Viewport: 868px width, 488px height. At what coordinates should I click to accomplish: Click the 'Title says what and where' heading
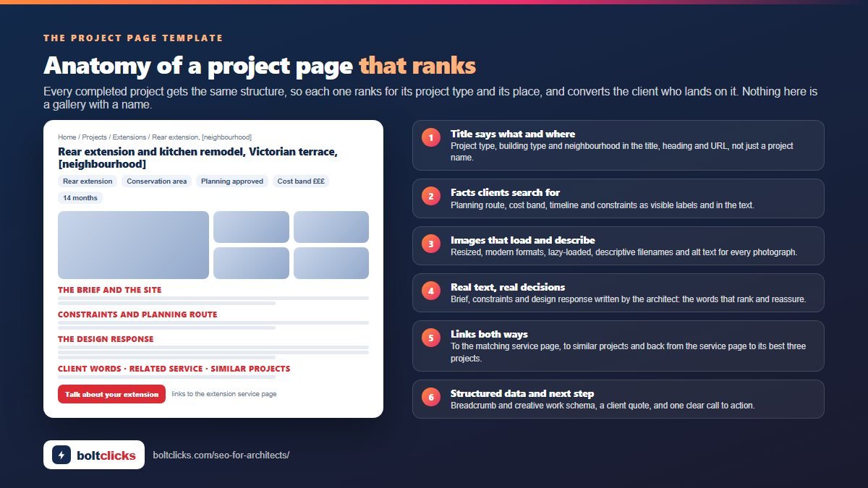pyautogui.click(x=513, y=134)
